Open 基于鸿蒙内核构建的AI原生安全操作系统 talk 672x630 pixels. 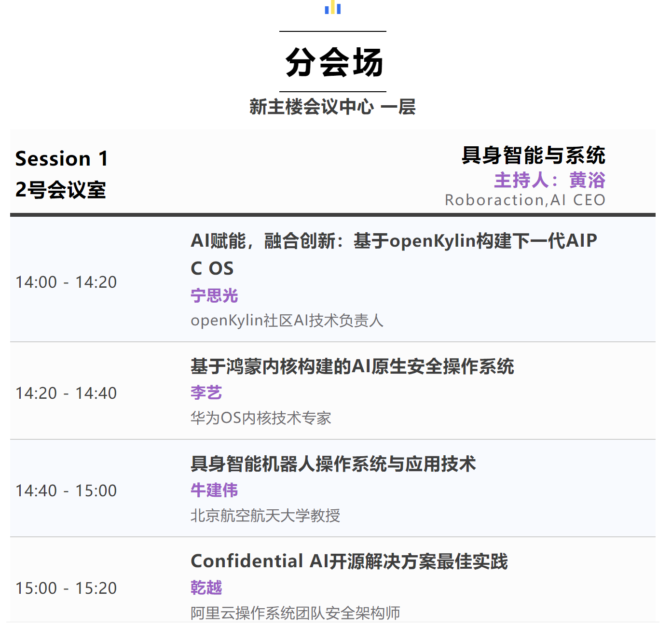[352, 366]
